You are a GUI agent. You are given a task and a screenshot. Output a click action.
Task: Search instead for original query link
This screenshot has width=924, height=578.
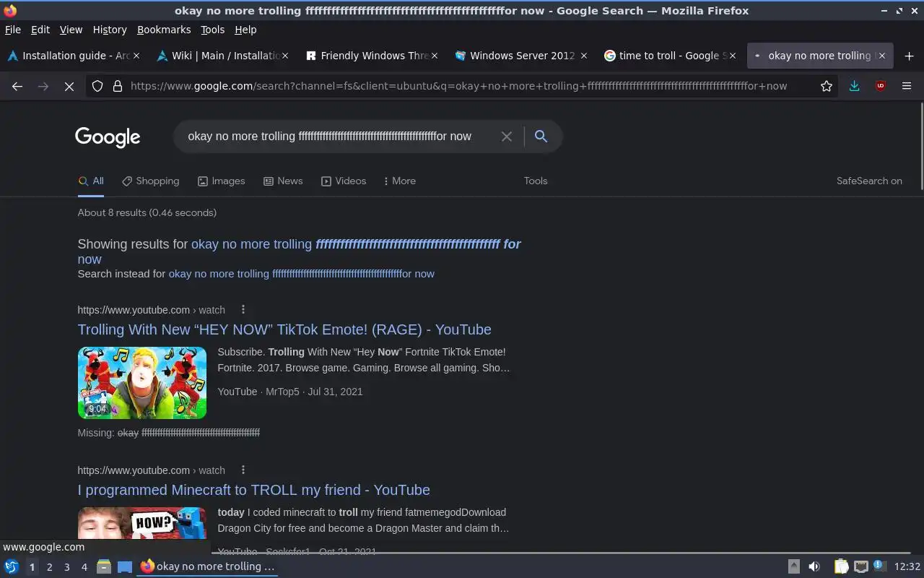pos(301,274)
